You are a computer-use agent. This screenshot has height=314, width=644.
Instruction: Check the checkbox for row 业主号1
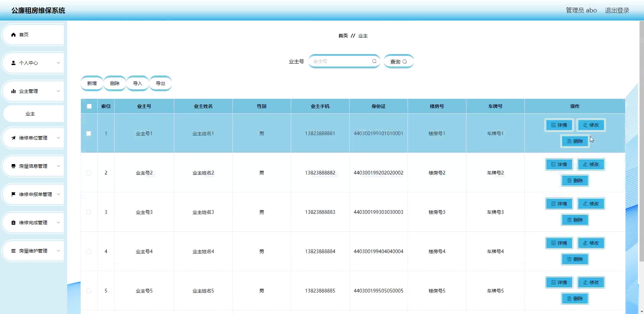[x=89, y=133]
